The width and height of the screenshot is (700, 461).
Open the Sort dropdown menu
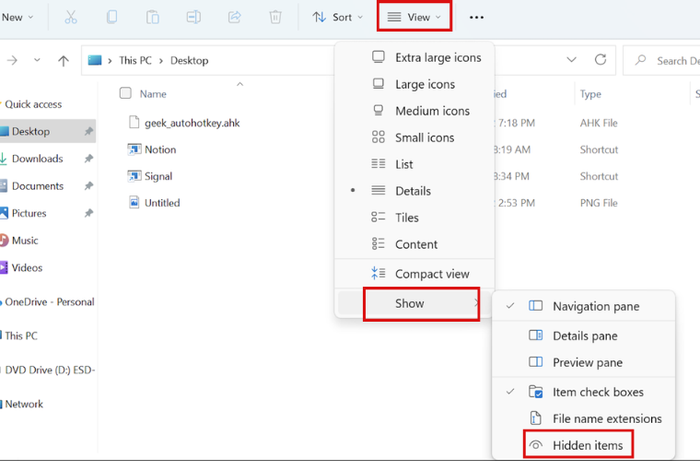(x=336, y=17)
